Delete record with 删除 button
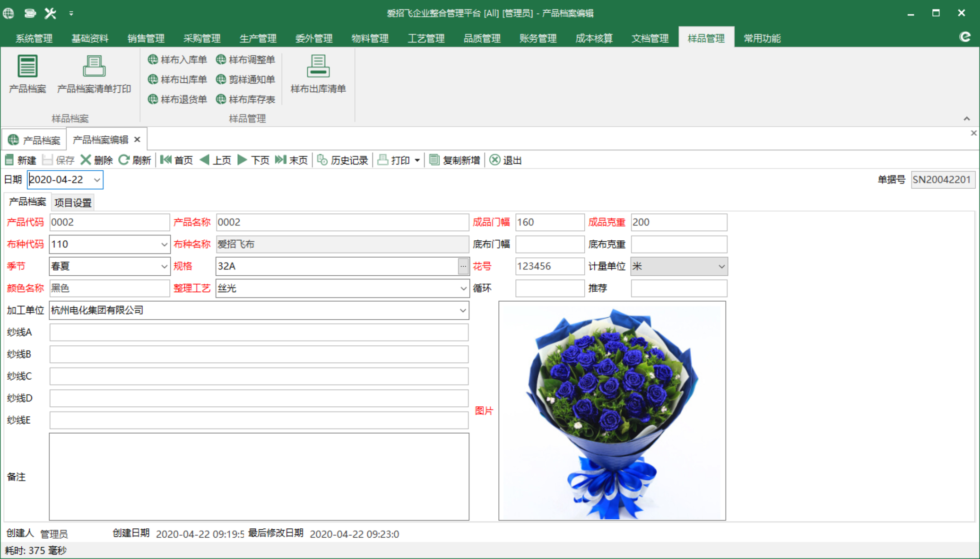 pos(96,160)
